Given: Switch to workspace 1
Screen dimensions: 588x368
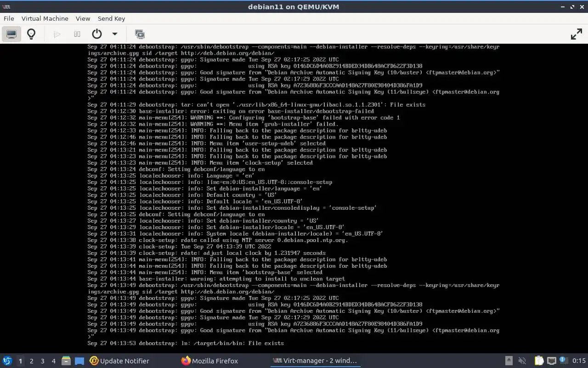Looking at the screenshot, I should (x=20, y=361).
